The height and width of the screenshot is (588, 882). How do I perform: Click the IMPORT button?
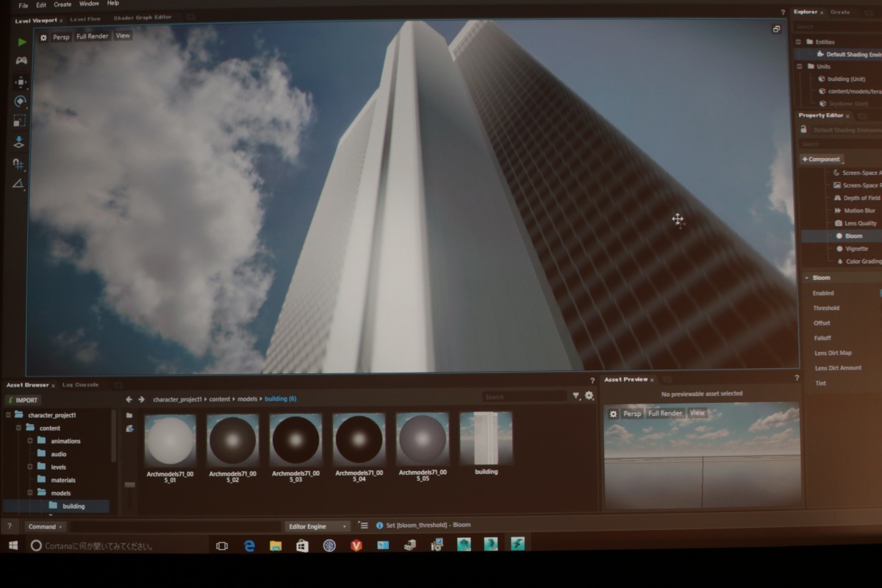coord(22,400)
